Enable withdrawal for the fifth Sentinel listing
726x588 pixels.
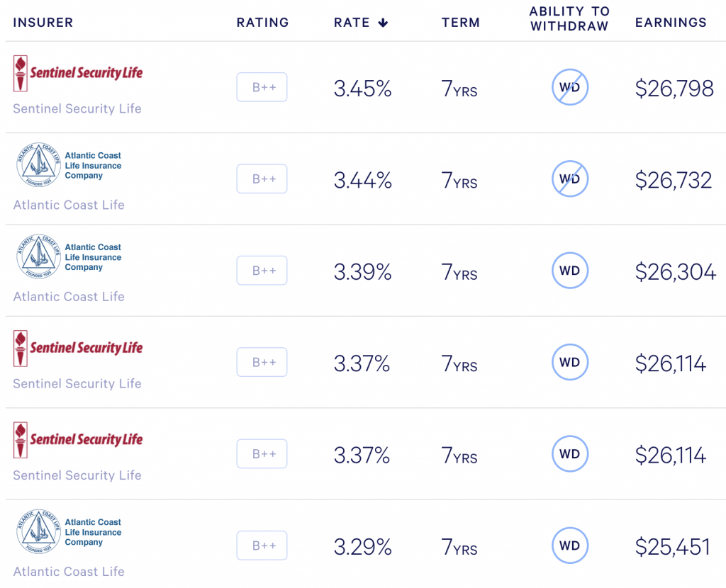pos(569,454)
